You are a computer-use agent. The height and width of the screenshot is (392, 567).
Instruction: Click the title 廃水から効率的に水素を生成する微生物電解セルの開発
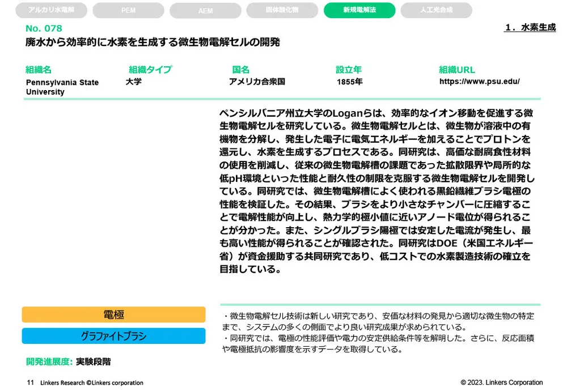[x=153, y=42]
